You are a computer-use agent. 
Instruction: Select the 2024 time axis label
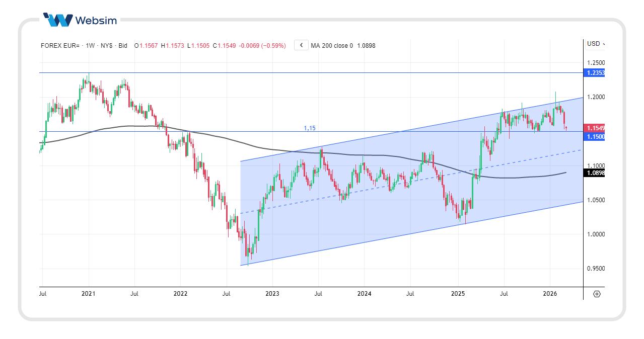364,293
